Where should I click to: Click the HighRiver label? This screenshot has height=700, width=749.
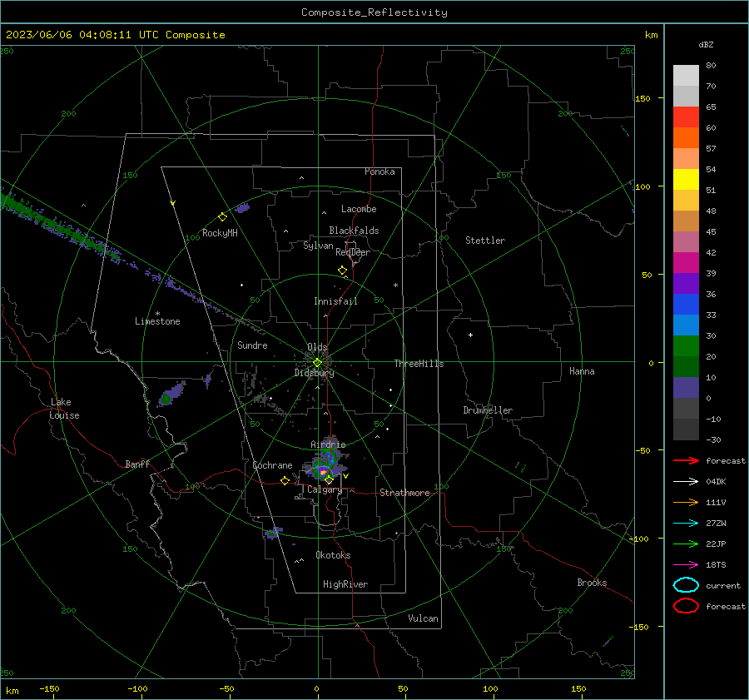pyautogui.click(x=345, y=584)
